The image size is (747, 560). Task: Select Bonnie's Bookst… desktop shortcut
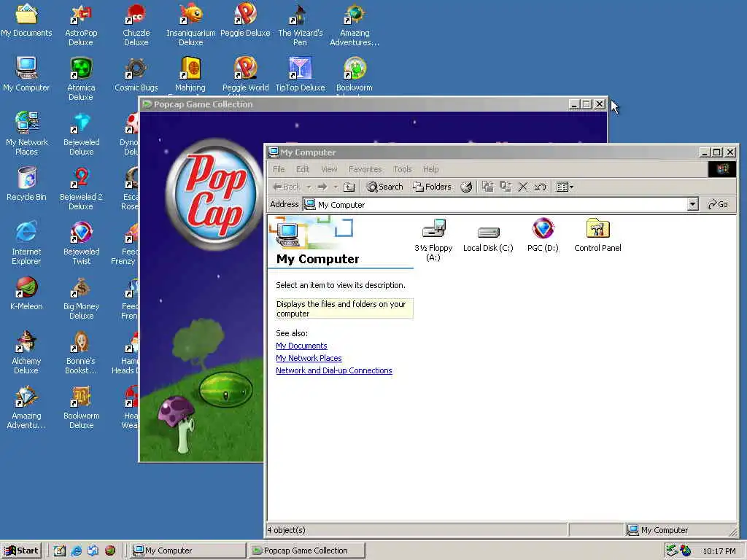pyautogui.click(x=81, y=353)
